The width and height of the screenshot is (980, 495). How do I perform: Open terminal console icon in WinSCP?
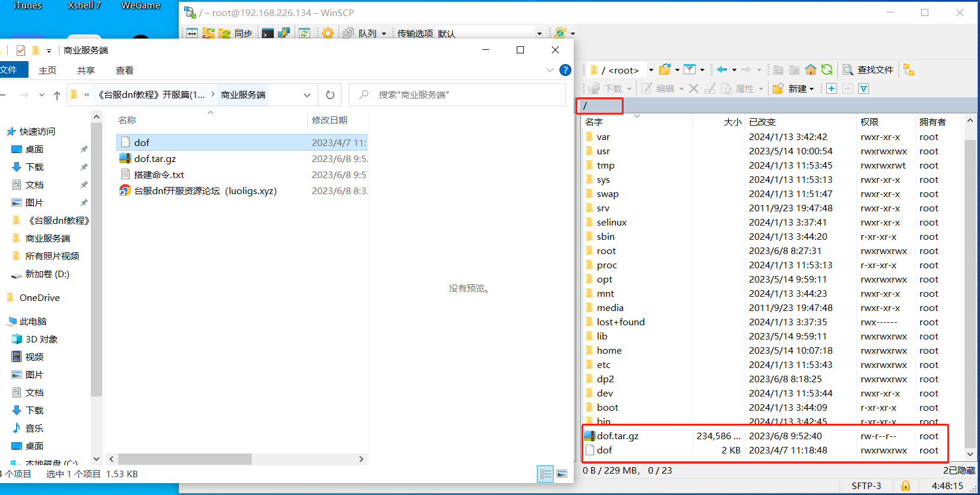[x=268, y=33]
